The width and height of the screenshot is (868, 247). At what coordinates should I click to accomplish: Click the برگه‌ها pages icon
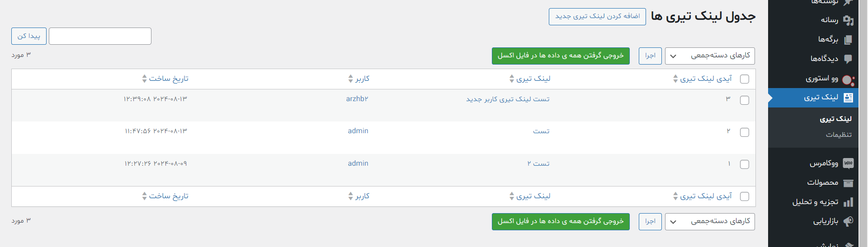pyautogui.click(x=848, y=40)
